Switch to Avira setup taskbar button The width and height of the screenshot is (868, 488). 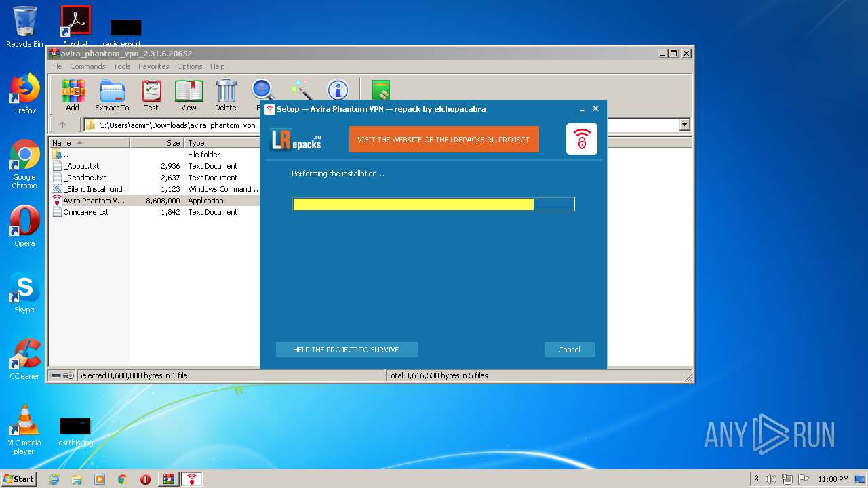tap(192, 479)
